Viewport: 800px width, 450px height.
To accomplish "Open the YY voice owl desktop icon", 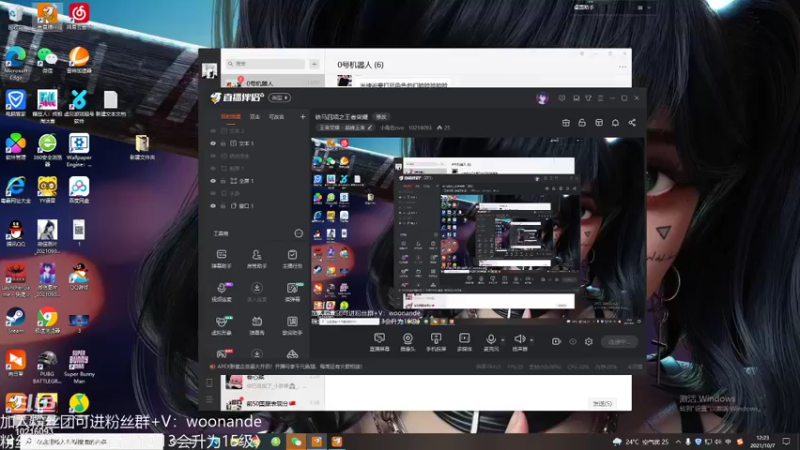I will tap(47, 190).
